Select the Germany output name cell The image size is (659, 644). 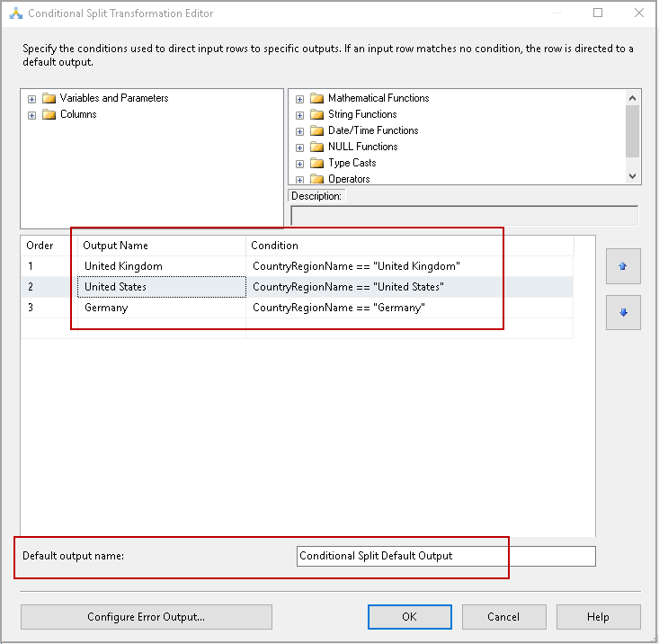(162, 308)
